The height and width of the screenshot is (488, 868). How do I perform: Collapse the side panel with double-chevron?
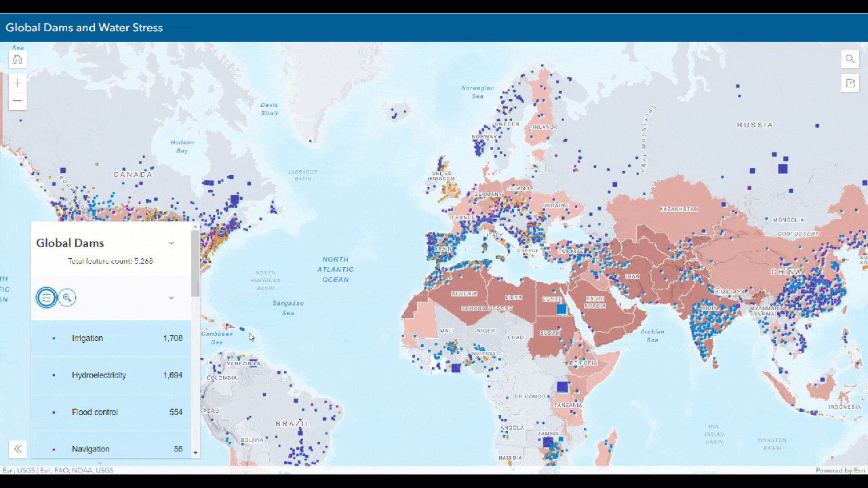click(x=18, y=448)
